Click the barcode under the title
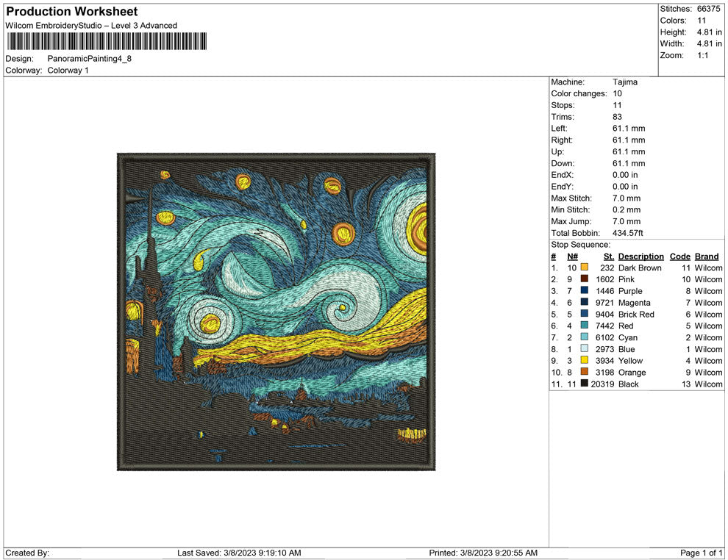 [107, 41]
